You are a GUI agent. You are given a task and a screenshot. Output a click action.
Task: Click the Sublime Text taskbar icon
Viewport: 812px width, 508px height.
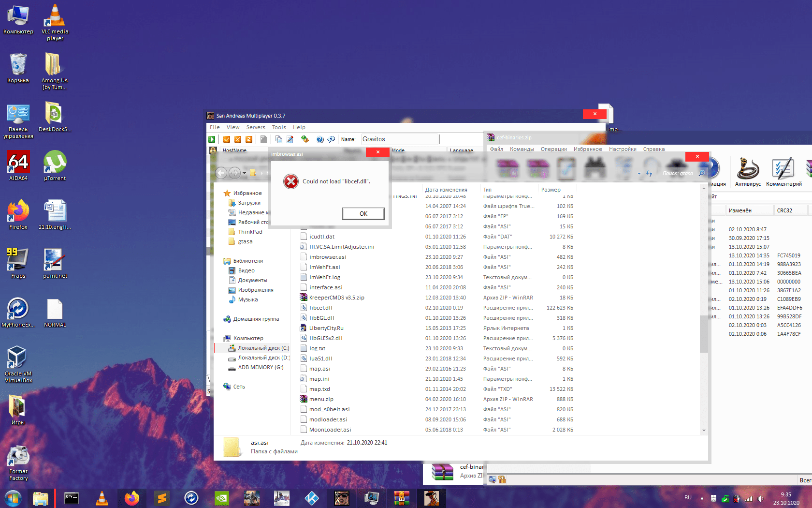161,498
